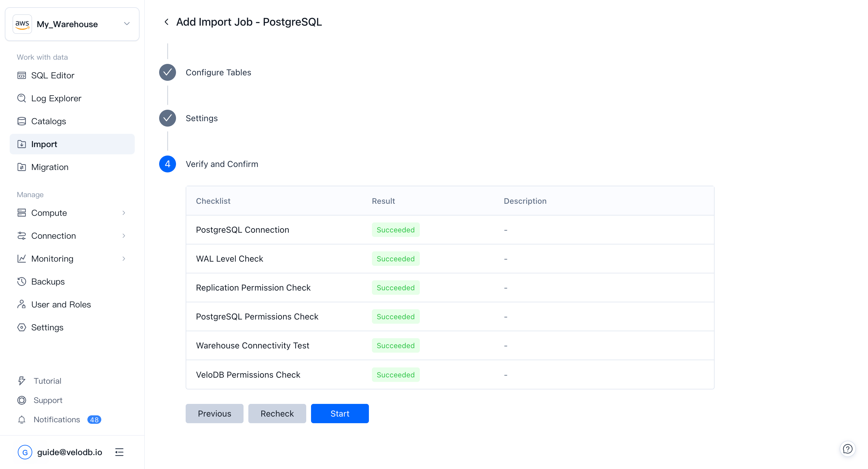Go to User and Roles page

(x=61, y=305)
